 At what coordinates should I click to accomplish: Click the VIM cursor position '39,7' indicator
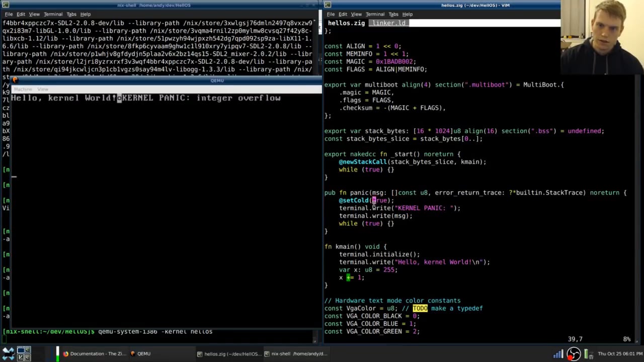click(x=574, y=339)
